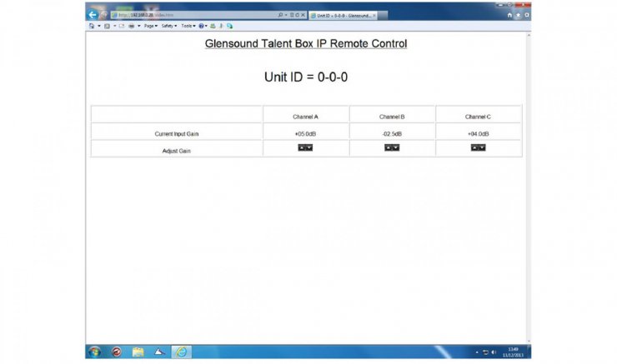
Task: Open the Safety menu
Action: click(168, 26)
